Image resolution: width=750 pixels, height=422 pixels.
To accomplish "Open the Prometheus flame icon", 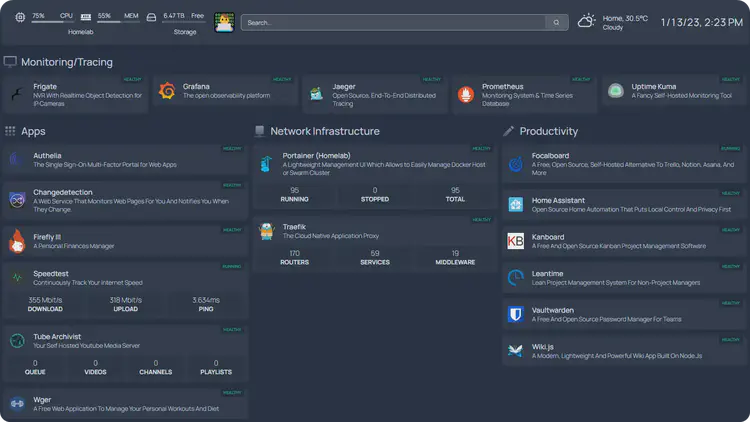I will point(466,93).
